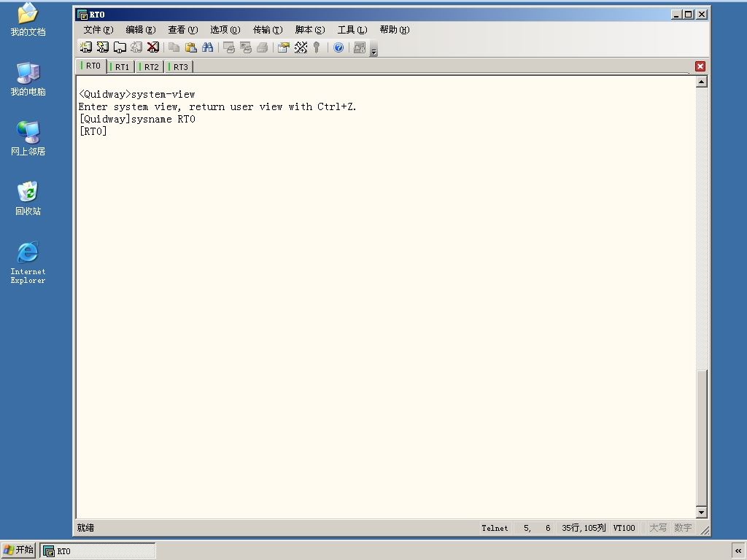Screen dimensions: 747x560
Task: Select the 我的电脑 desktop icon
Action: tap(28, 79)
